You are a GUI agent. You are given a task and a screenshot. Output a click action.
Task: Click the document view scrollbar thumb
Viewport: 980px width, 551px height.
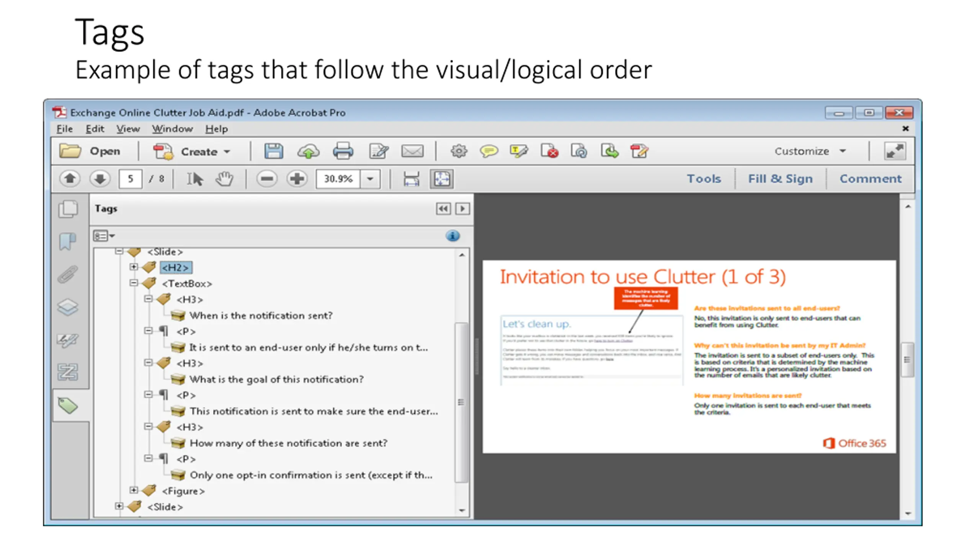(907, 360)
